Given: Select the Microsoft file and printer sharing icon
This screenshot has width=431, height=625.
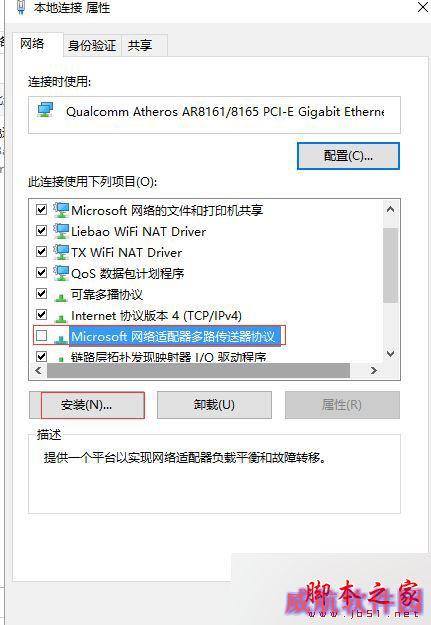Looking at the screenshot, I should [x=61, y=210].
